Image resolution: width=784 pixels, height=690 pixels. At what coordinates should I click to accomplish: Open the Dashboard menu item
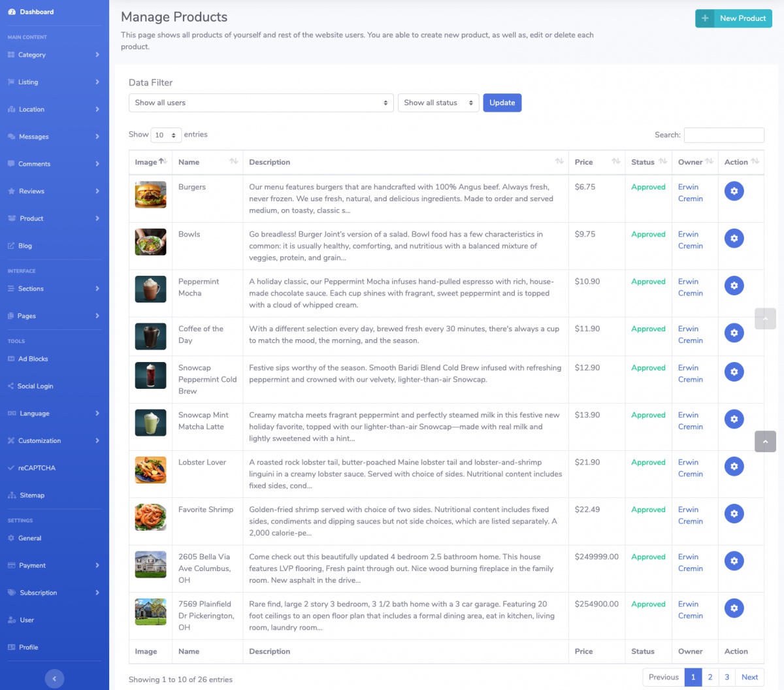coord(37,12)
